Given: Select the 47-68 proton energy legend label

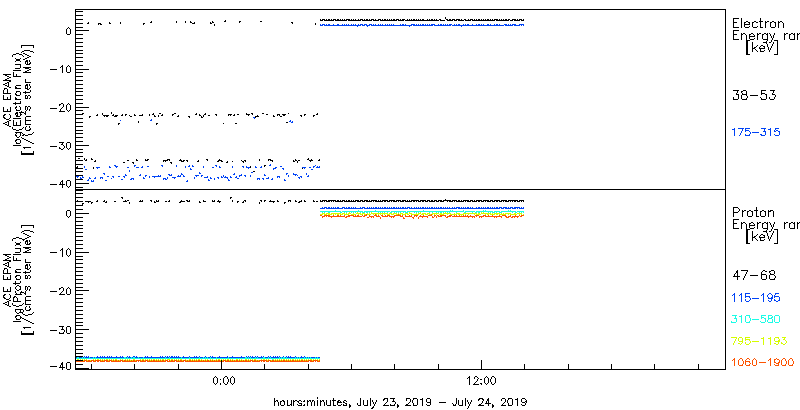Looking at the screenshot, I should point(754,276).
